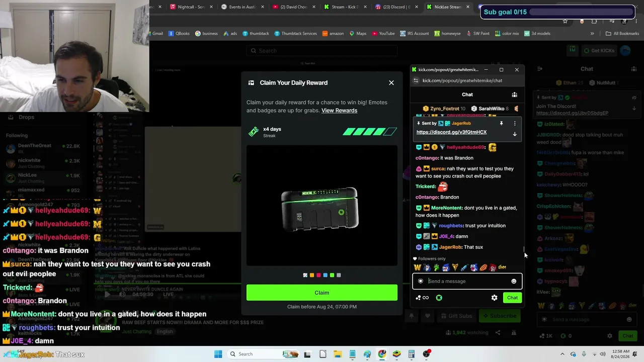Open the emoji picker in popout message box
Viewport: 644px width, 362px height.
coord(514,281)
